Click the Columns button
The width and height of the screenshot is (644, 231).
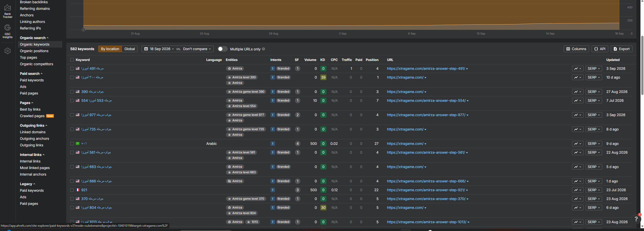click(576, 49)
